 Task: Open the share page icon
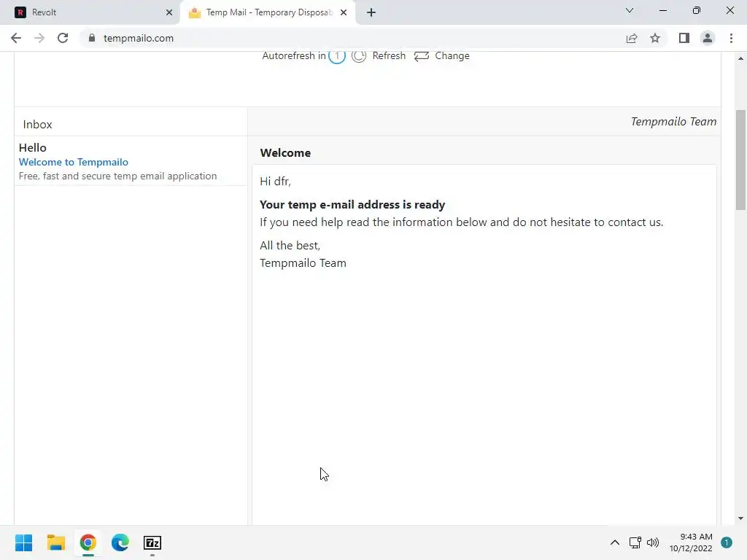[x=632, y=38]
